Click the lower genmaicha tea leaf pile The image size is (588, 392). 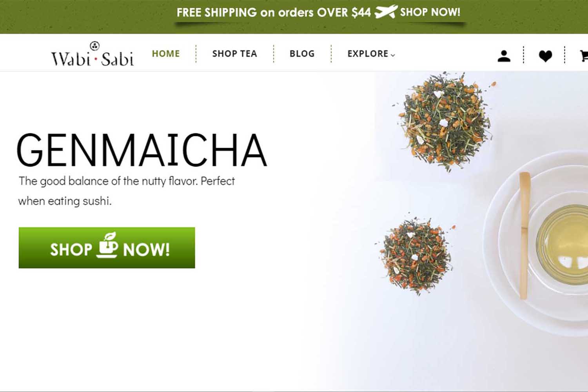pyautogui.click(x=416, y=255)
